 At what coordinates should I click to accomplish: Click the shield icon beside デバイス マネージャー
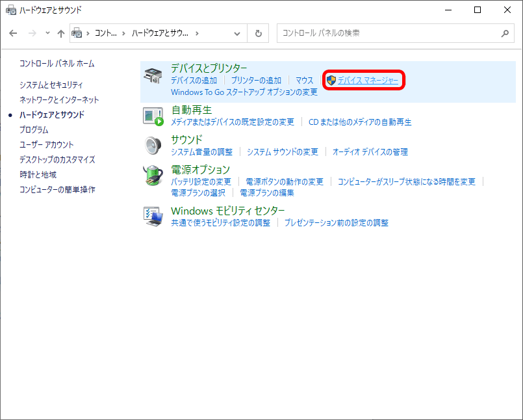coord(331,80)
